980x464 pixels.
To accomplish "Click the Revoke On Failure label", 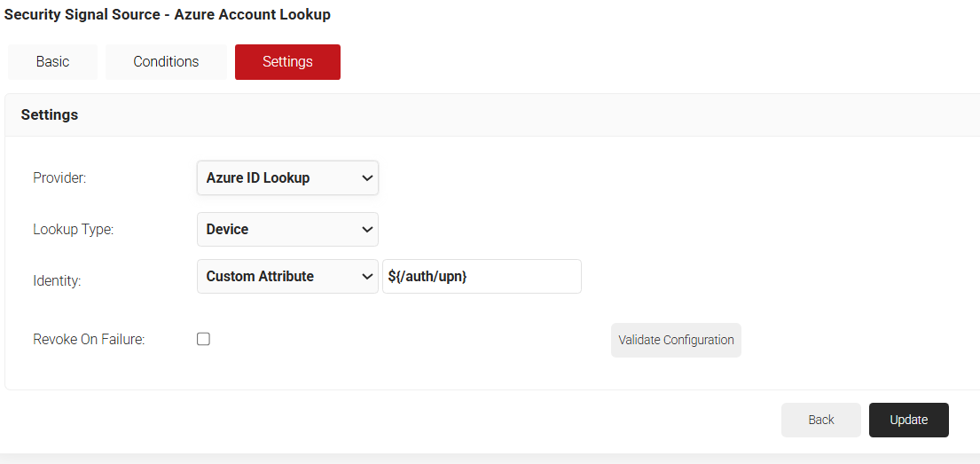I will coord(89,339).
